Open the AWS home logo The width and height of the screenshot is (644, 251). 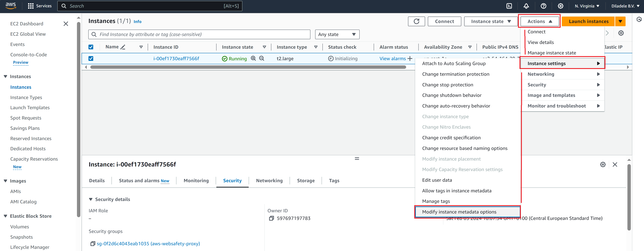[11, 6]
